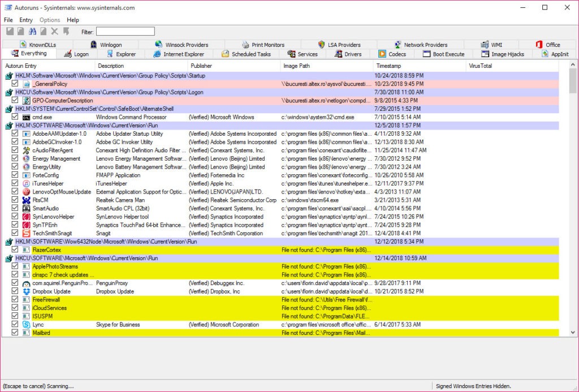Click the Autoruns app icon in title bar
This screenshot has width=579, height=392.
click(8, 7)
